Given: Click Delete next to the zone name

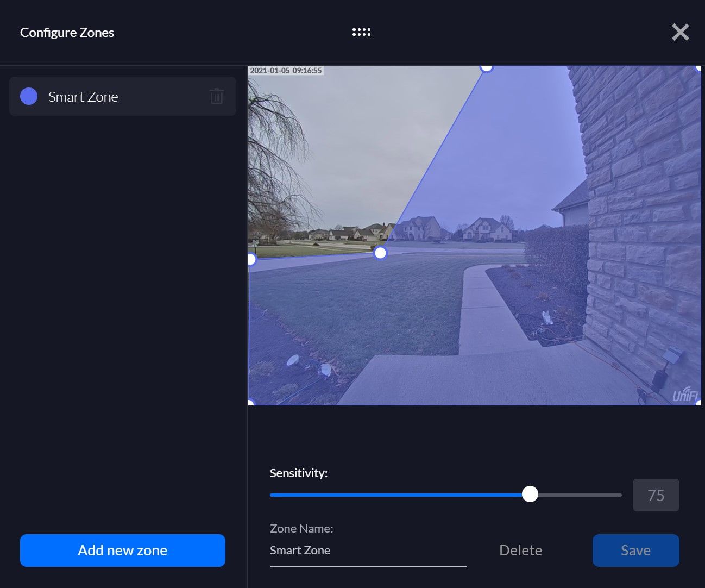Looking at the screenshot, I should coord(520,551).
